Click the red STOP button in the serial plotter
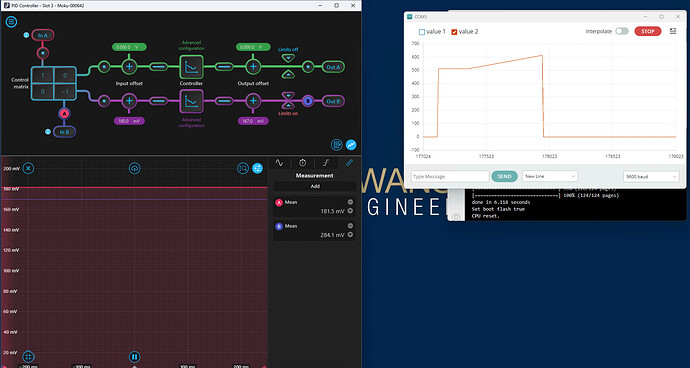 (x=648, y=31)
